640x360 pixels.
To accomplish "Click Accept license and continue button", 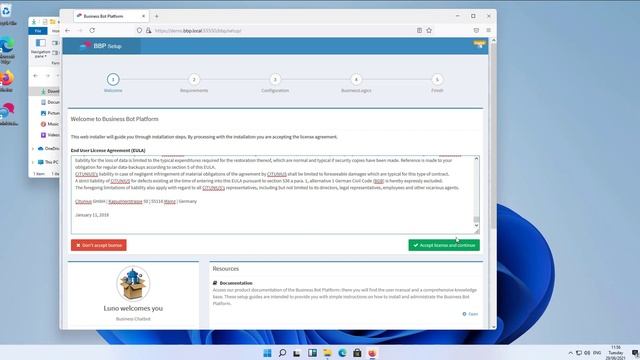I will [444, 245].
